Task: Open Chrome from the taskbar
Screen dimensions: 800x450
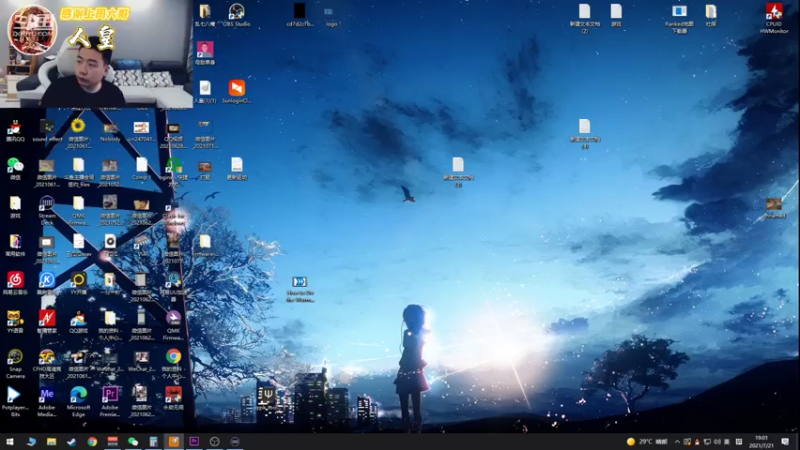Action: pyautogui.click(x=92, y=441)
